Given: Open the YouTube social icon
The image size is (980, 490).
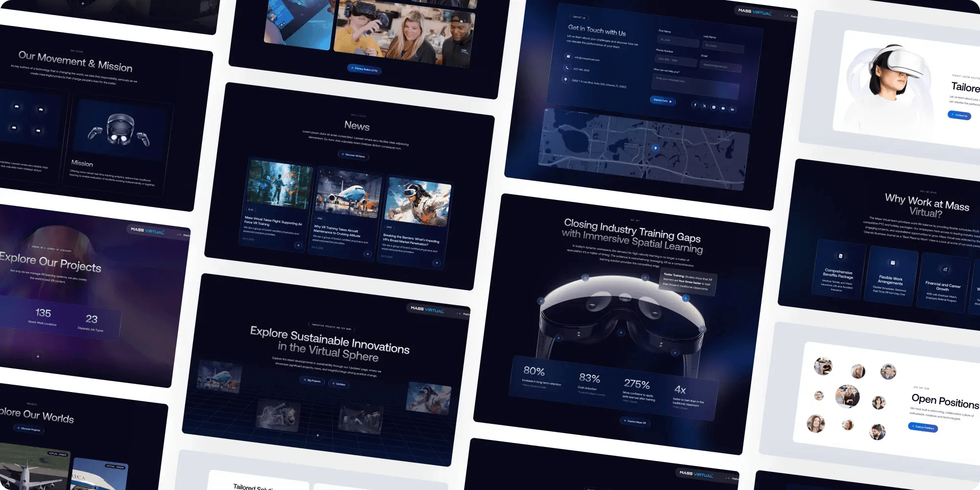Looking at the screenshot, I should coord(723,108).
